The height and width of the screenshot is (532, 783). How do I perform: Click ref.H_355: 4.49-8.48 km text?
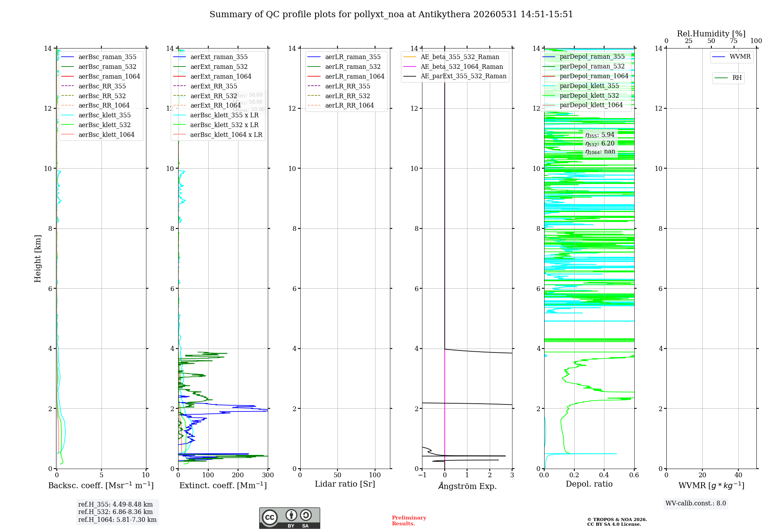(115, 505)
